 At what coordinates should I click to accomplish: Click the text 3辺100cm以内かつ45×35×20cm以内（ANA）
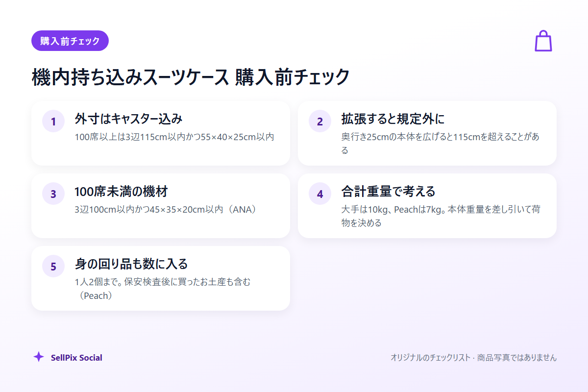(x=166, y=209)
